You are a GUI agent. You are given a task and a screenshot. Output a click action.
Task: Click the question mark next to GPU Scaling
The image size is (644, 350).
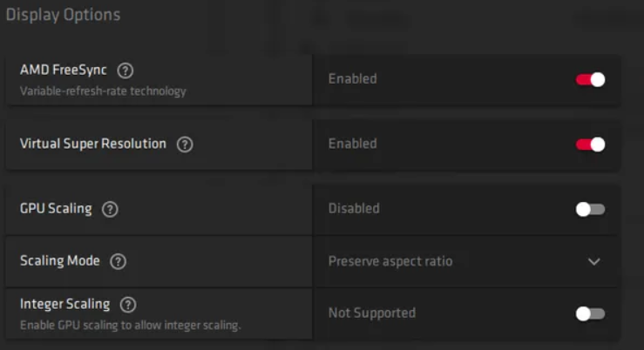(x=110, y=209)
